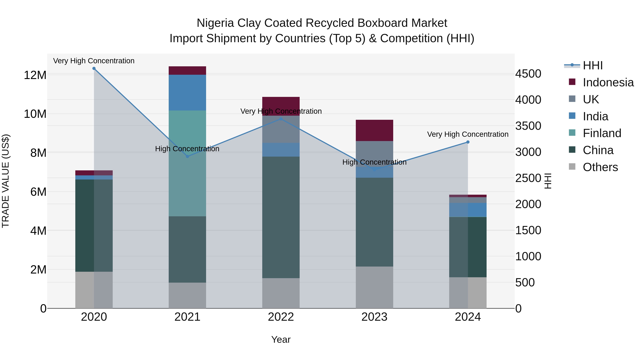Click the China segment in 2023 bar

(374, 222)
